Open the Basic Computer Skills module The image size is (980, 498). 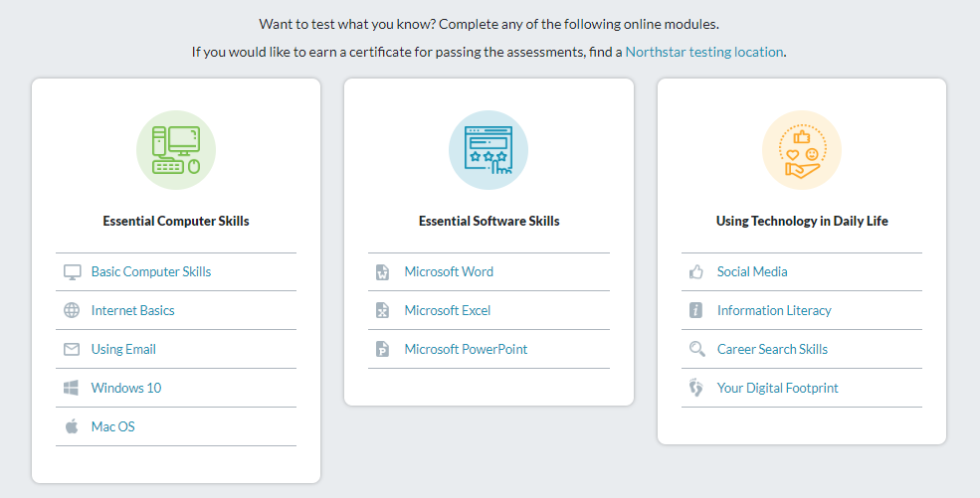coord(151,271)
